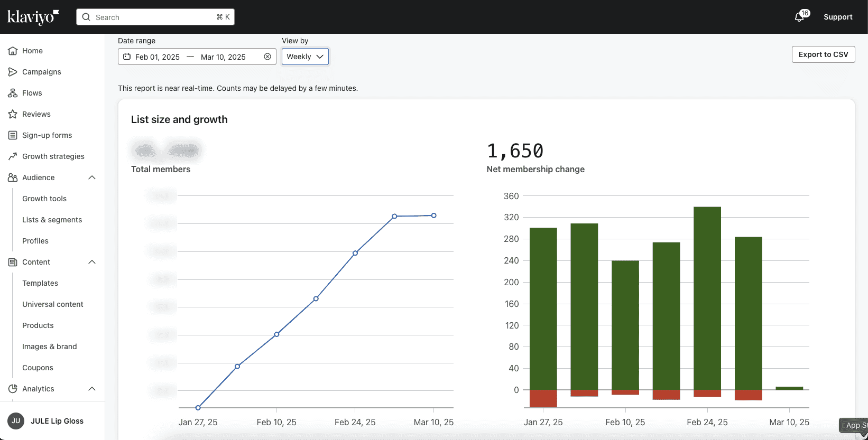Open the View by Weekly dropdown
This screenshot has height=440, width=868.
coord(305,57)
